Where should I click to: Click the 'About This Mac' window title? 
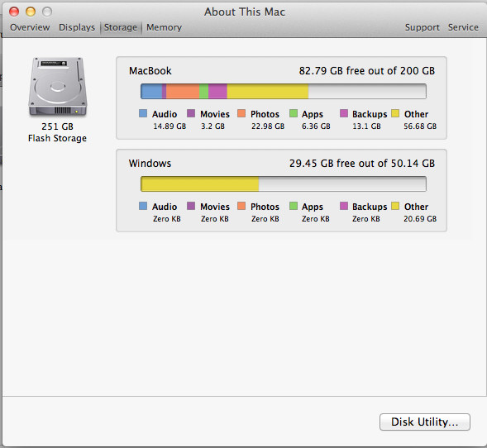(245, 12)
